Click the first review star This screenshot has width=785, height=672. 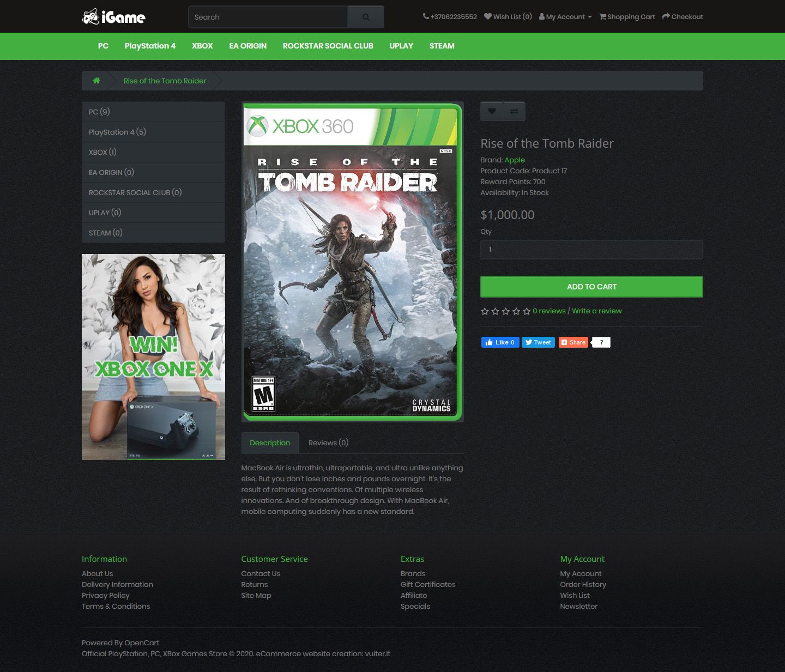coord(485,311)
